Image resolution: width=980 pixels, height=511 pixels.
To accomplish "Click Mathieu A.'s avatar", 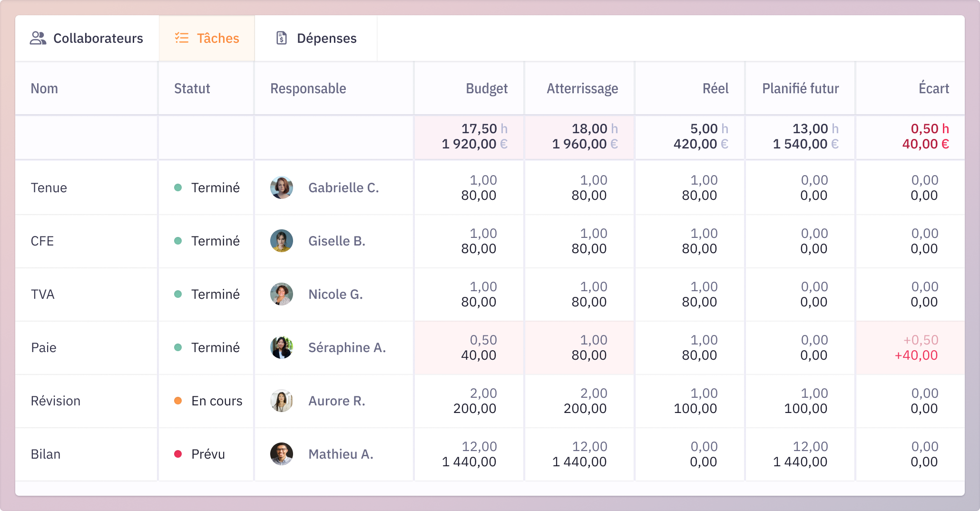I will 282,454.
